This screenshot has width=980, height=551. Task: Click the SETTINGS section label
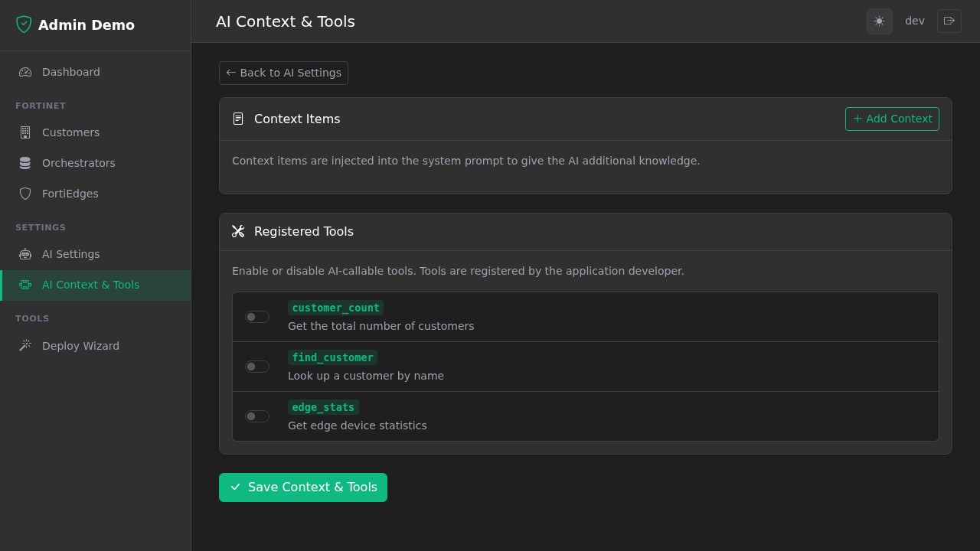pos(41,227)
